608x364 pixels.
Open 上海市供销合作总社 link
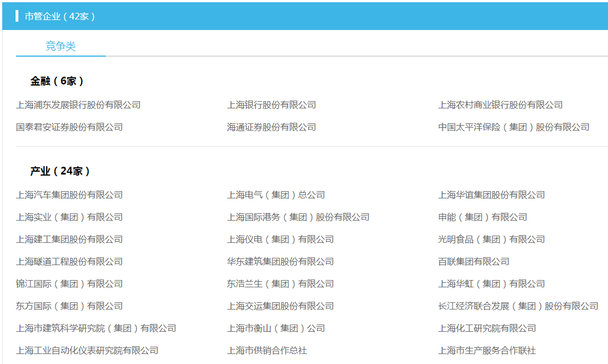pyautogui.click(x=267, y=351)
